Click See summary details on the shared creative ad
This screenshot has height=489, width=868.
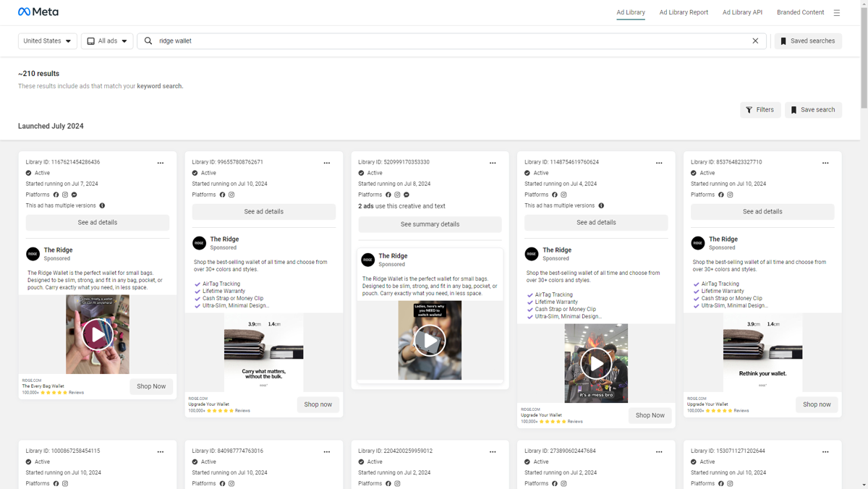click(430, 224)
